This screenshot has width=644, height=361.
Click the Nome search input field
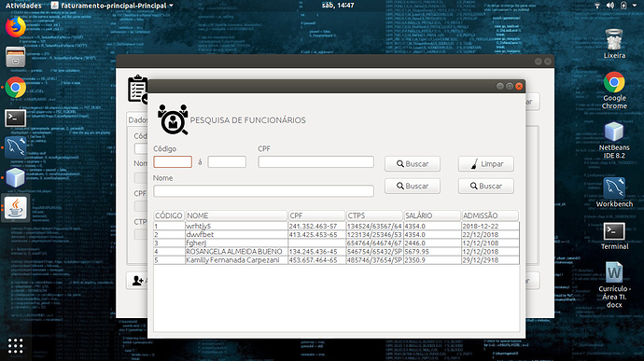coord(263,191)
